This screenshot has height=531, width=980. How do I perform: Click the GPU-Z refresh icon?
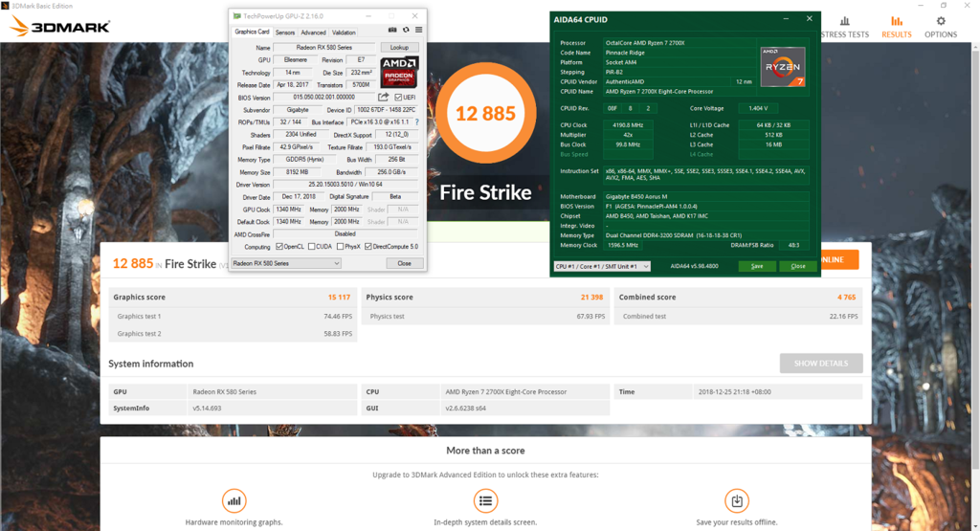tap(406, 30)
